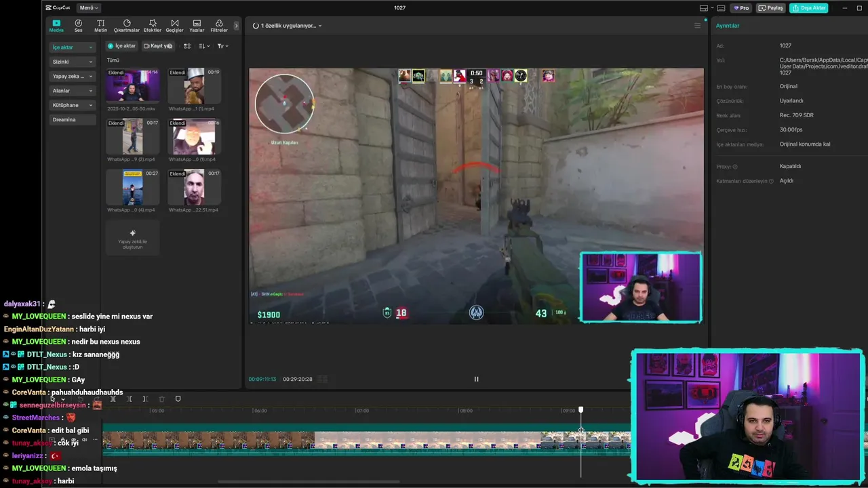Expand the layout dropdown arrow
This screenshot has width=868, height=488.
[x=712, y=8]
